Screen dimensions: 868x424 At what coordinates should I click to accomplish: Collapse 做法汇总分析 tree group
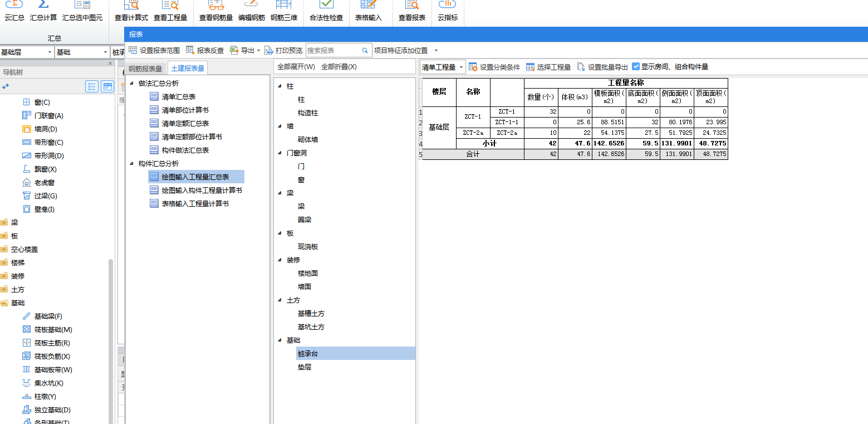click(x=132, y=84)
